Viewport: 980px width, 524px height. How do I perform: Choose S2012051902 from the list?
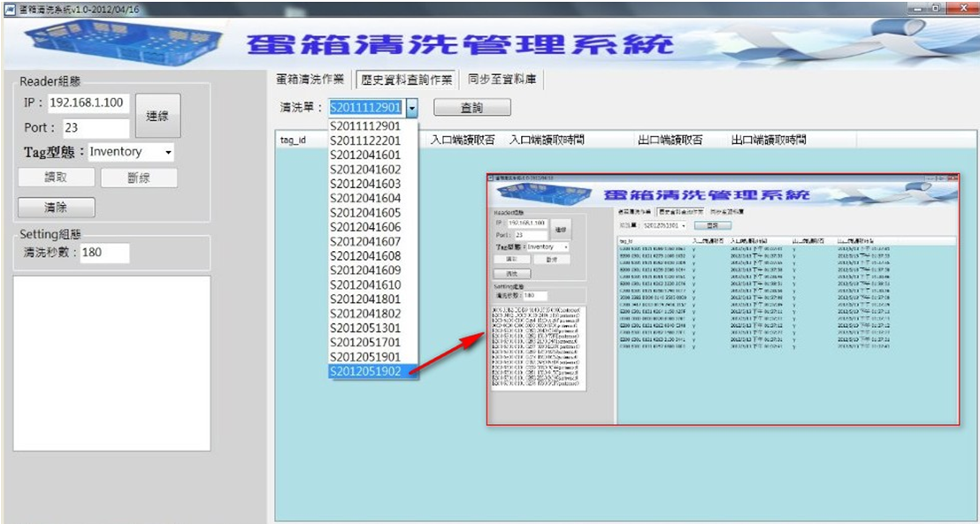(365, 372)
